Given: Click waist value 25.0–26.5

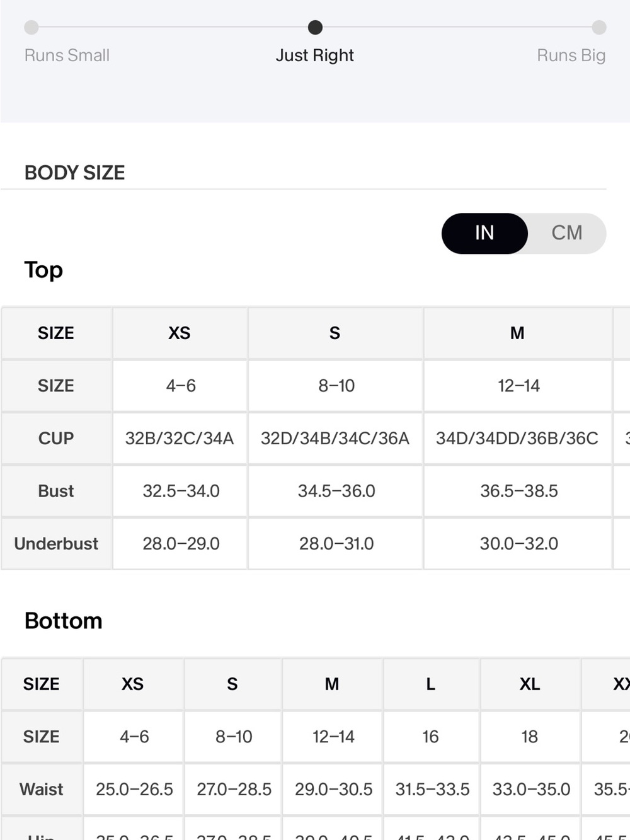Looking at the screenshot, I should (x=134, y=789).
